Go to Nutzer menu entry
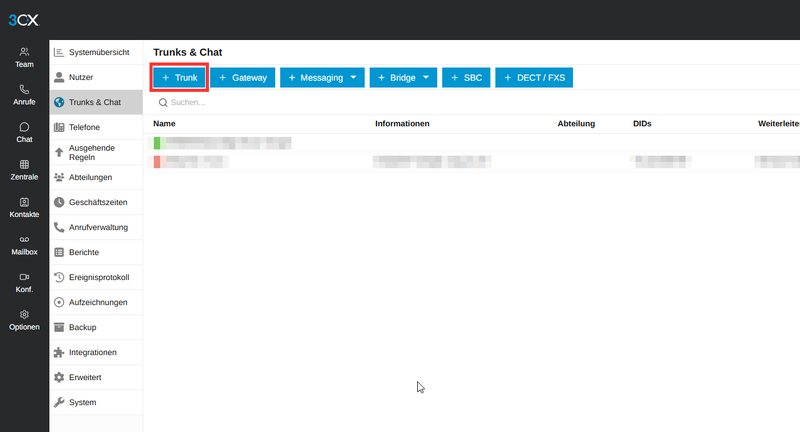Viewport: 800px width, 432px height. [x=96, y=77]
